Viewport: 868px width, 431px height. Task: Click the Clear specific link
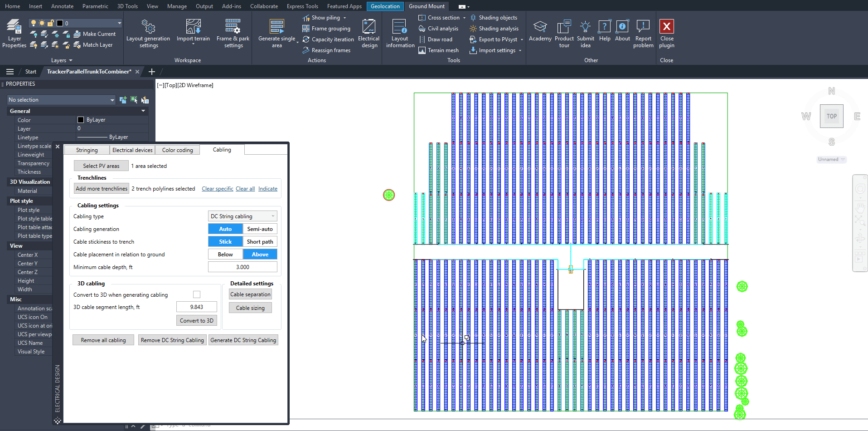tap(217, 189)
